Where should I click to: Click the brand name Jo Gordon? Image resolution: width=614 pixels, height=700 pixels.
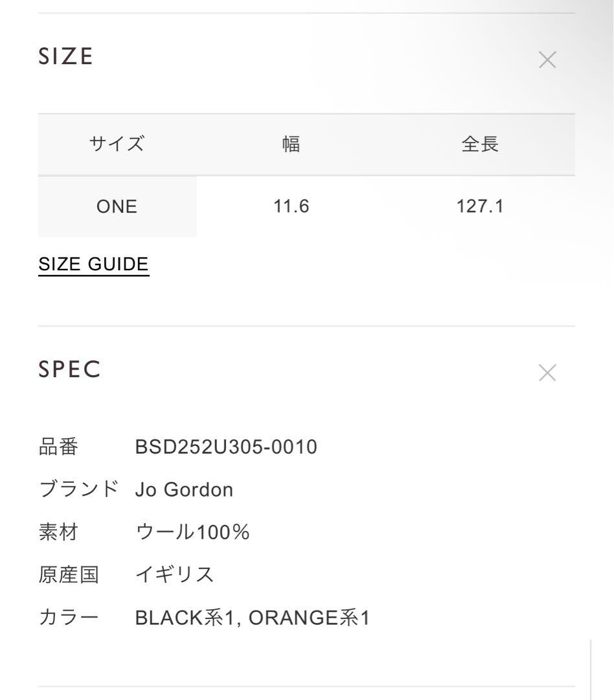pyautogui.click(x=185, y=489)
